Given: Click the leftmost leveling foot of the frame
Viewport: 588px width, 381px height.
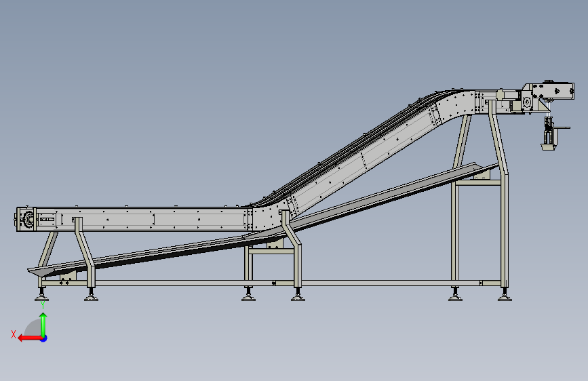Looking at the screenshot, I should [41, 295].
